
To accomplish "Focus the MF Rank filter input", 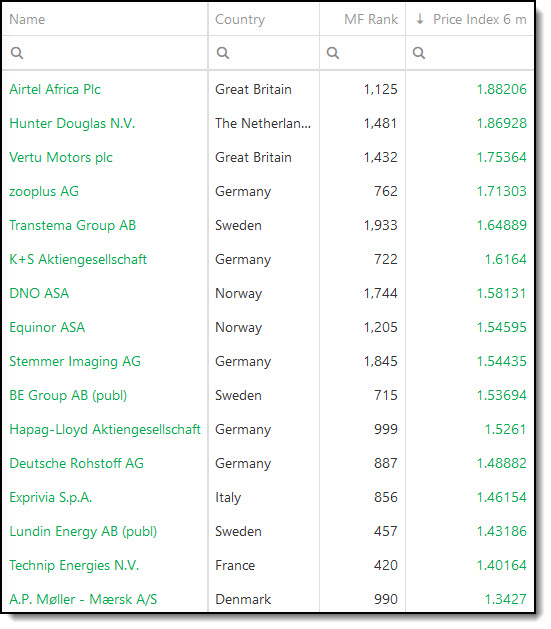I will (x=363, y=53).
